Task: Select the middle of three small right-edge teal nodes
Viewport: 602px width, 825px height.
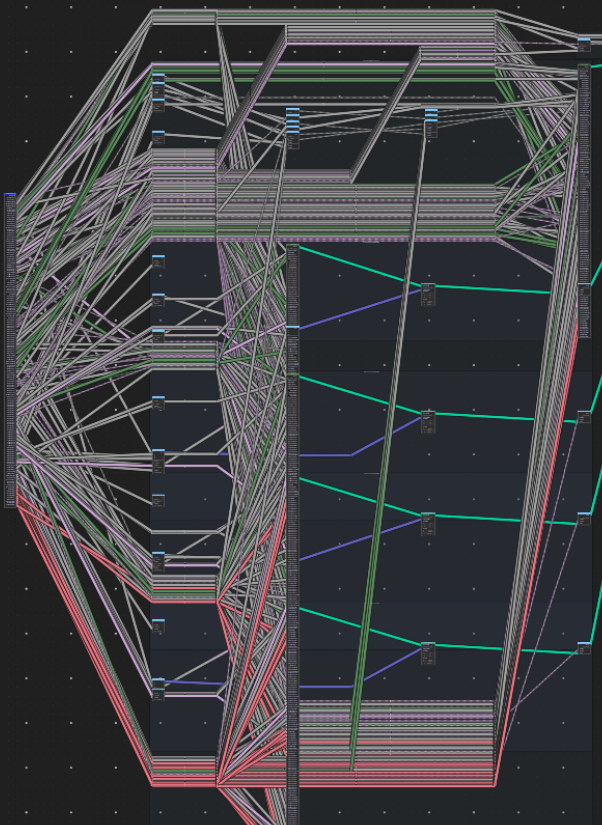Action: (584, 519)
